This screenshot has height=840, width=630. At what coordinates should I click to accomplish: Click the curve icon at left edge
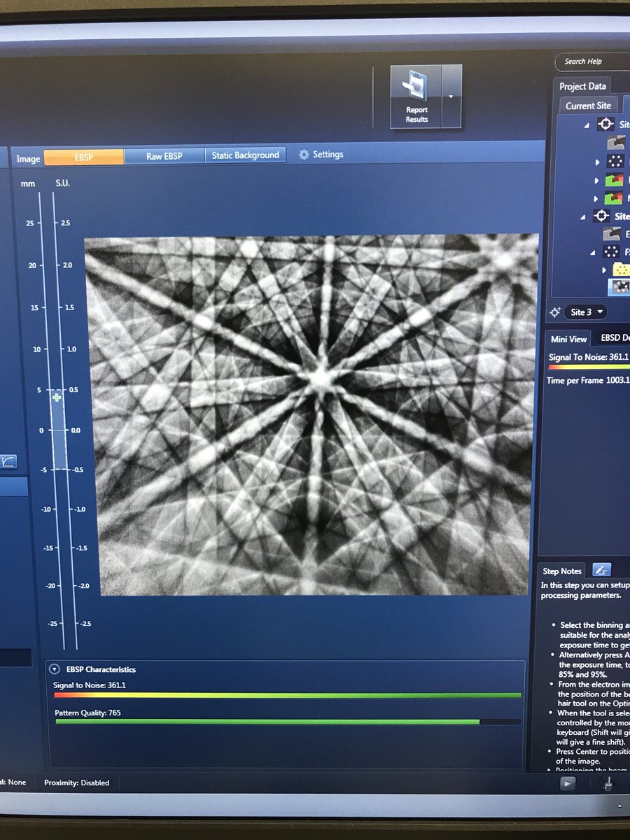(x=9, y=462)
